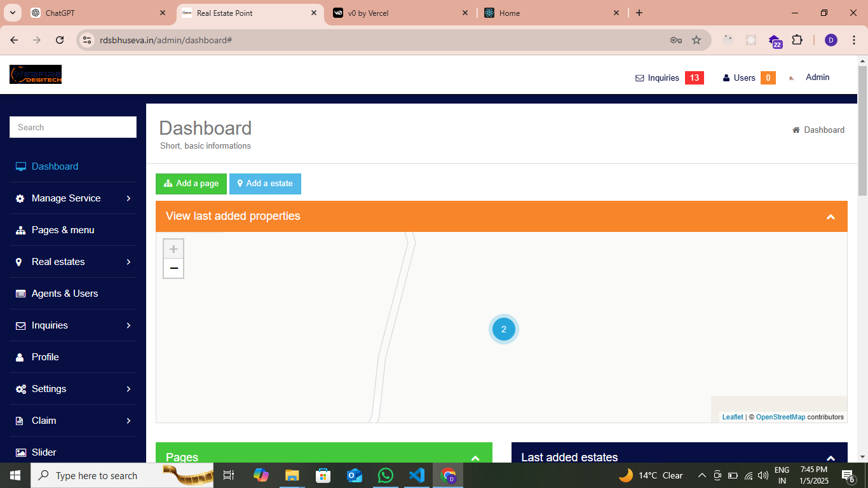This screenshot has width=868, height=488.
Task: Click the Dashboard breadcrumb link
Action: coord(824,130)
